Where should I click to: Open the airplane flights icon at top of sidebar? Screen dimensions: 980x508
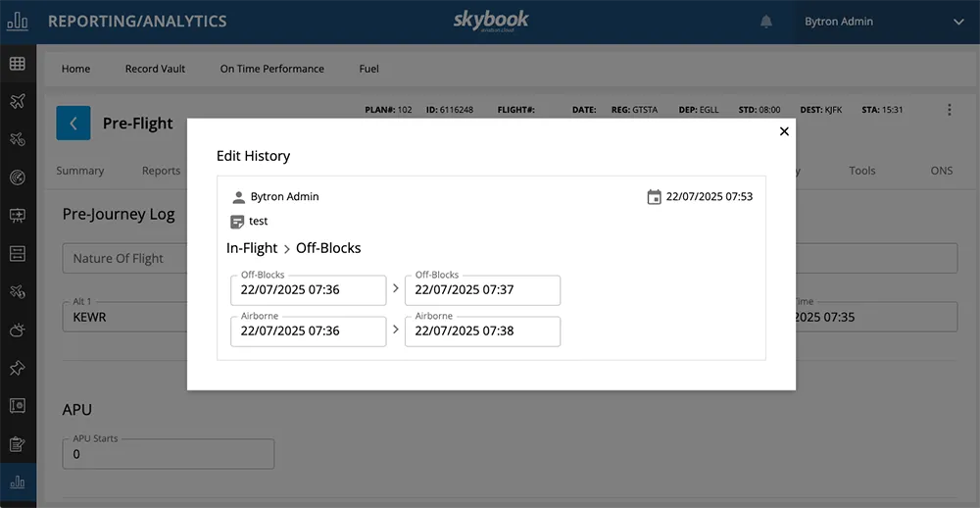[x=18, y=101]
